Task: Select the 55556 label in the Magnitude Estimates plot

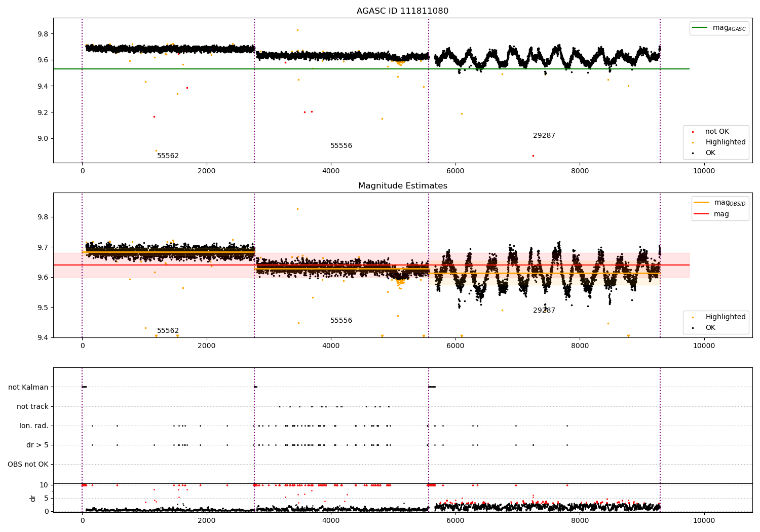Action: tap(341, 321)
